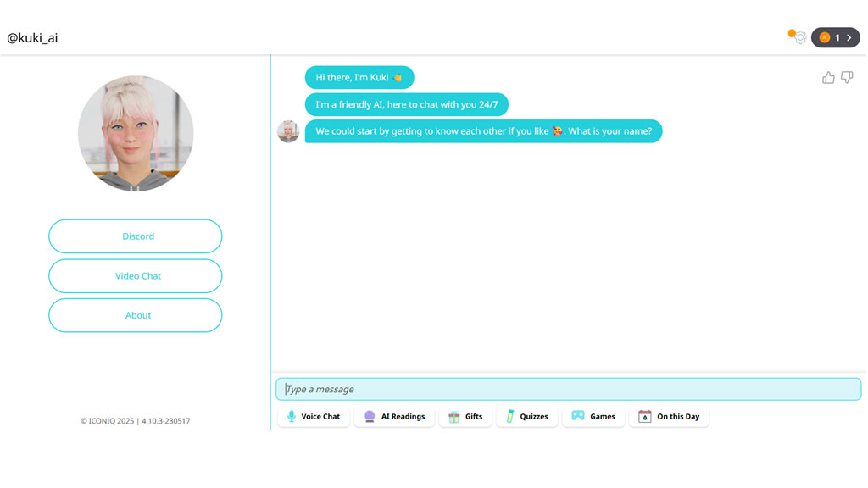Click the "Hi there, I'm Kuki" bubble

tap(359, 77)
